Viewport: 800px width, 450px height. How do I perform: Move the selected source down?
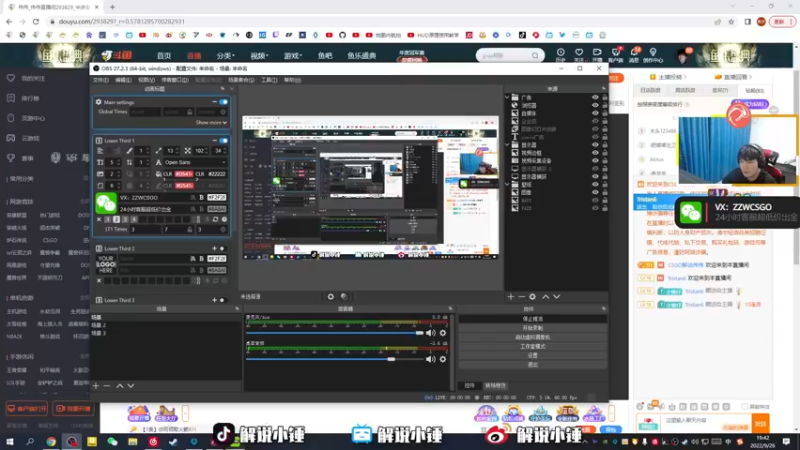pyautogui.click(x=557, y=296)
